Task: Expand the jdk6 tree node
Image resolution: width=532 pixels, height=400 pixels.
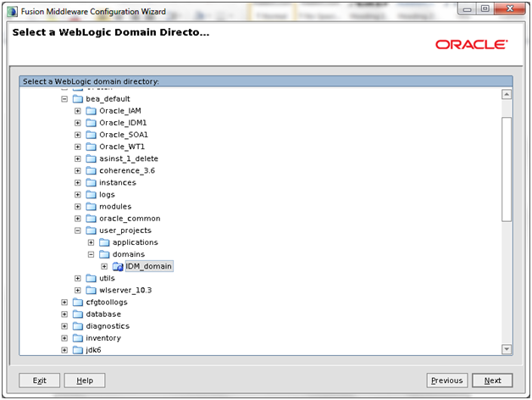Action: click(64, 350)
